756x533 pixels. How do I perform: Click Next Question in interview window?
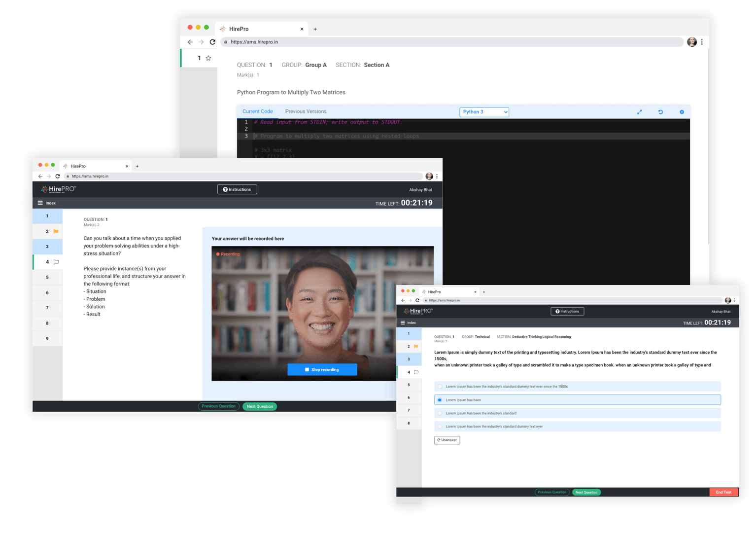[260, 406]
